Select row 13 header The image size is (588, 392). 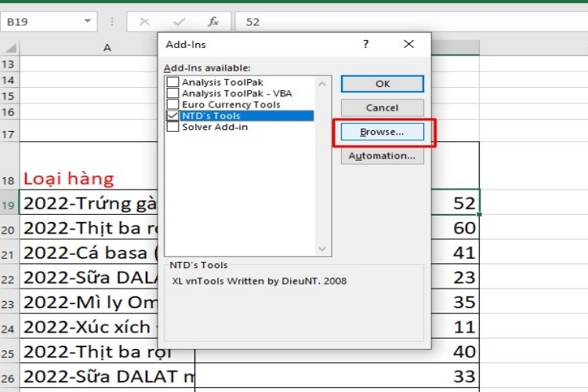click(x=9, y=64)
